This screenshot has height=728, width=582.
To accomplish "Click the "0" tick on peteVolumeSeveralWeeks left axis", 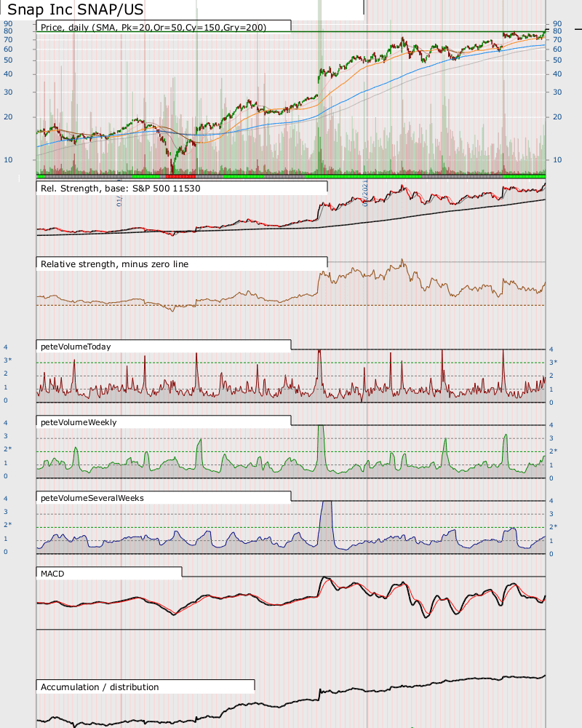I will point(6,552).
